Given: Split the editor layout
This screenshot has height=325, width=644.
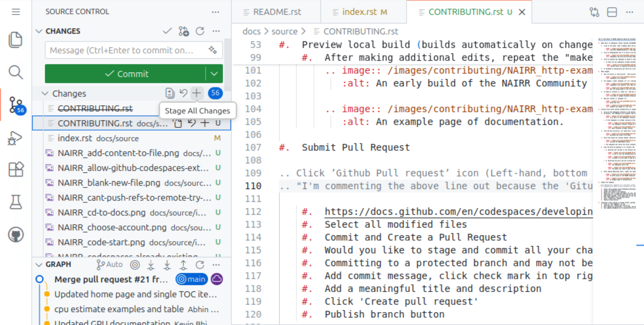Looking at the screenshot, I should pos(612,12).
